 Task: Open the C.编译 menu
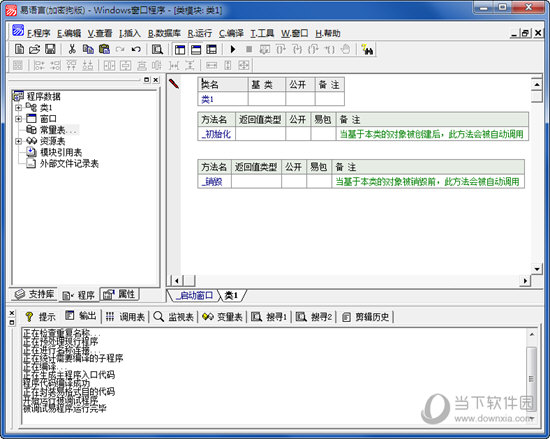[231, 33]
